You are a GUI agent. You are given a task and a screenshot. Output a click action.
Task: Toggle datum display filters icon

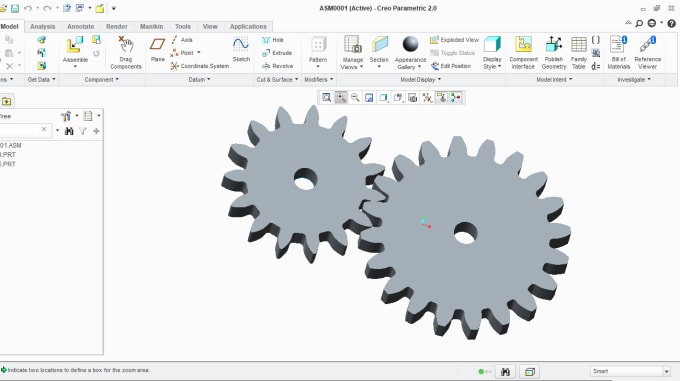click(x=427, y=98)
